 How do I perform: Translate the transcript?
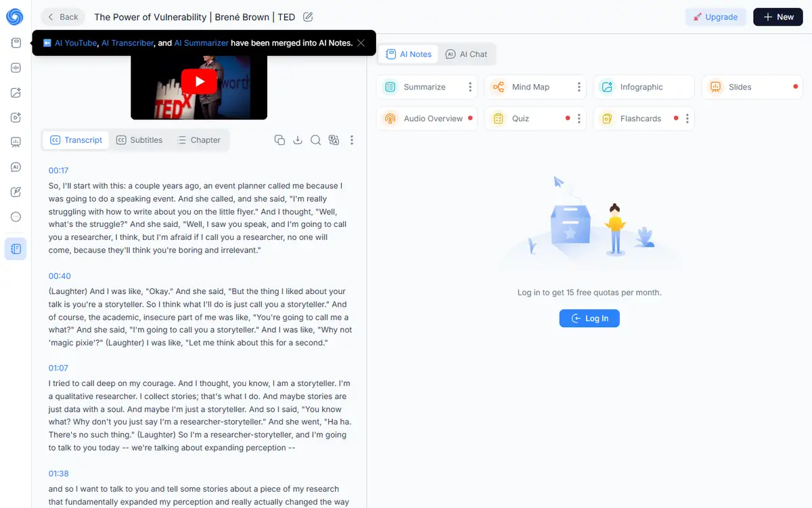[334, 140]
